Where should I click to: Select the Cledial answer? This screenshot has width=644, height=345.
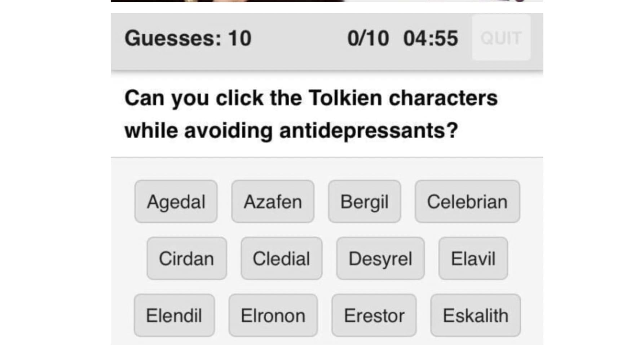281,258
